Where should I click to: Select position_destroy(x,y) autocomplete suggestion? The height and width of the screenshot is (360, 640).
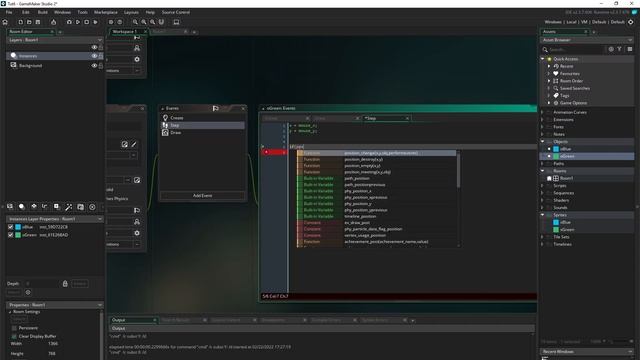(376, 160)
